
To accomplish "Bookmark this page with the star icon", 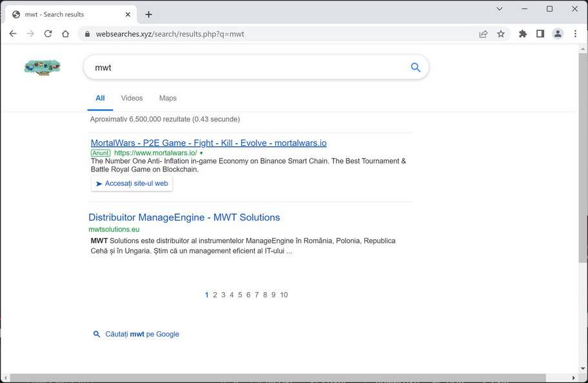I will [x=501, y=34].
